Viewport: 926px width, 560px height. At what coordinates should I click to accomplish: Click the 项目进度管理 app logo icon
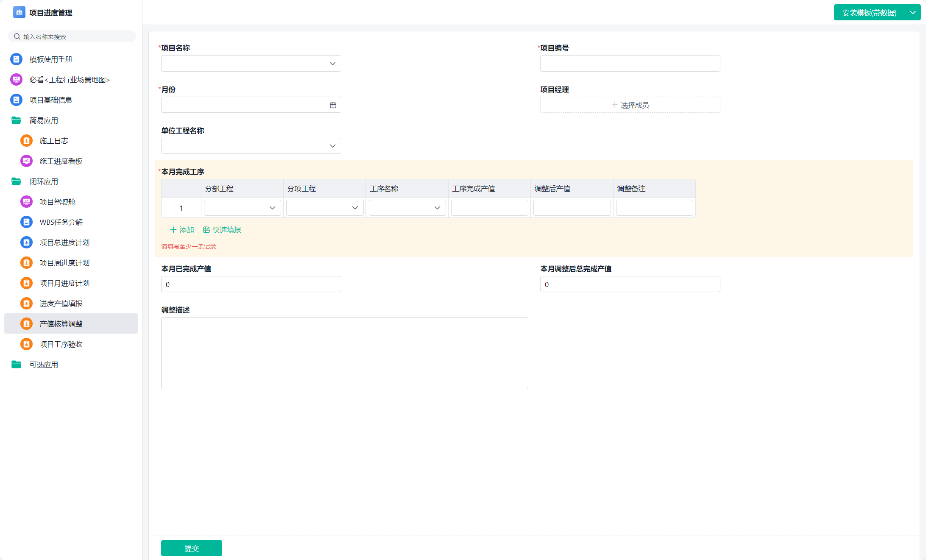tap(19, 12)
